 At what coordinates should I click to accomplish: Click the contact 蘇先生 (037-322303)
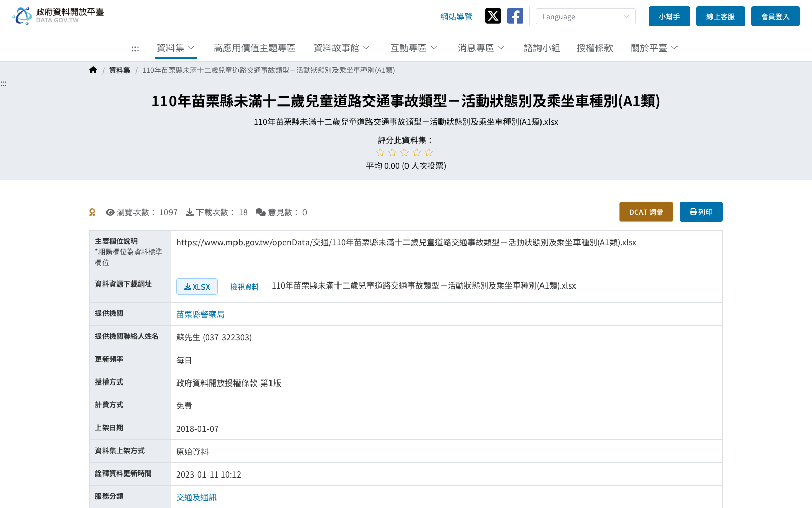click(214, 337)
